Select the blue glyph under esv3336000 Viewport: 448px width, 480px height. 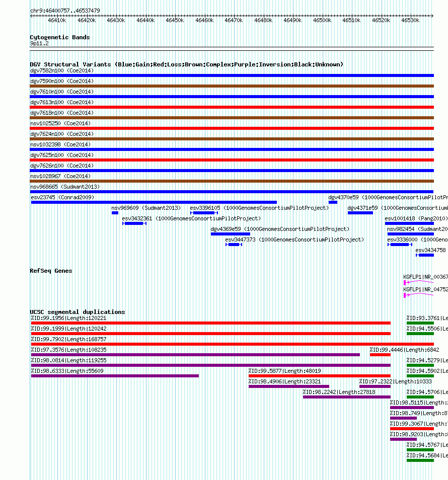click(400, 245)
